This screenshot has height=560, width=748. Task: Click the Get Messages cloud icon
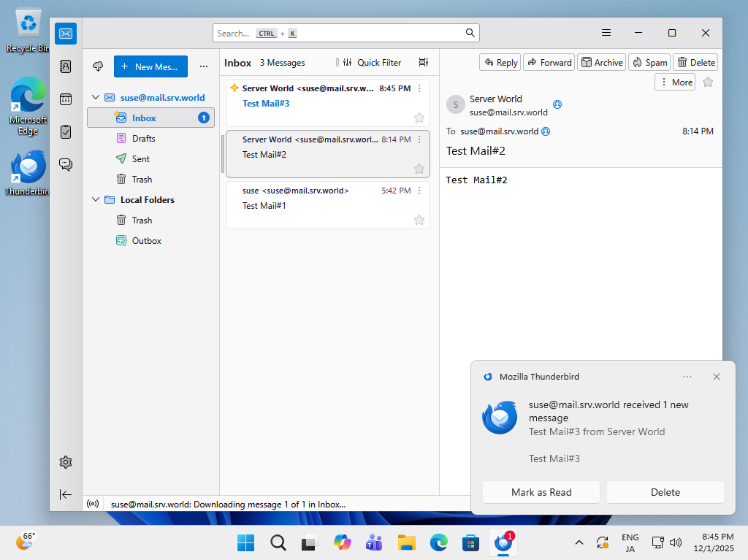(98, 66)
